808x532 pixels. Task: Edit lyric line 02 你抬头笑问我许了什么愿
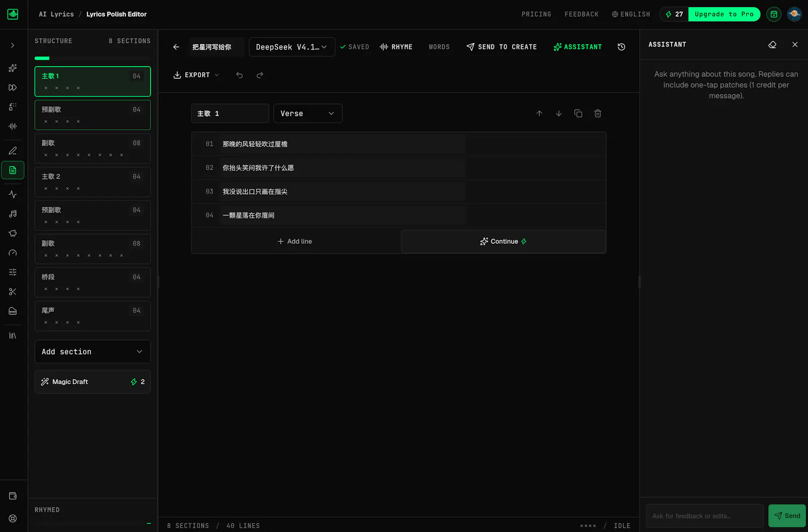(x=342, y=168)
